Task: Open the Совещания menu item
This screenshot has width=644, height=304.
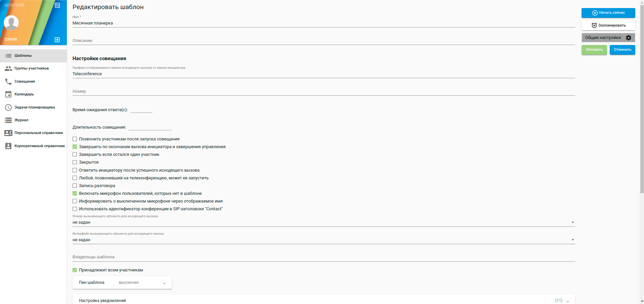Action: [25, 81]
